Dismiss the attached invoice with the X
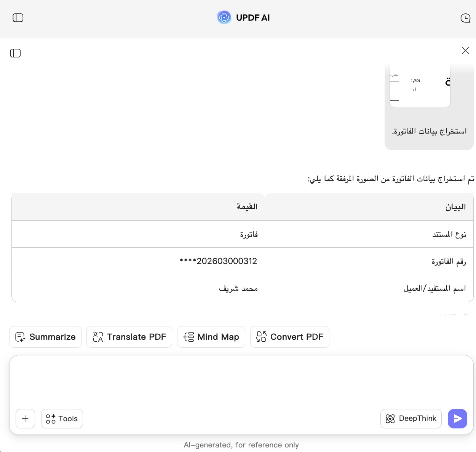 465,50
